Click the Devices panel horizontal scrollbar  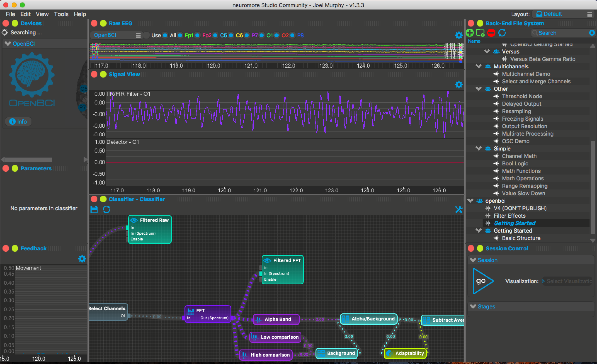tap(28, 160)
